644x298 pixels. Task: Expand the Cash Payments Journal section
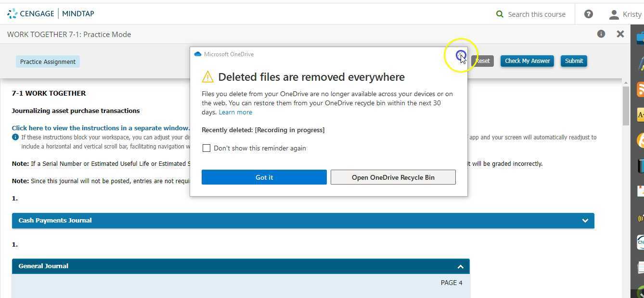(x=585, y=221)
